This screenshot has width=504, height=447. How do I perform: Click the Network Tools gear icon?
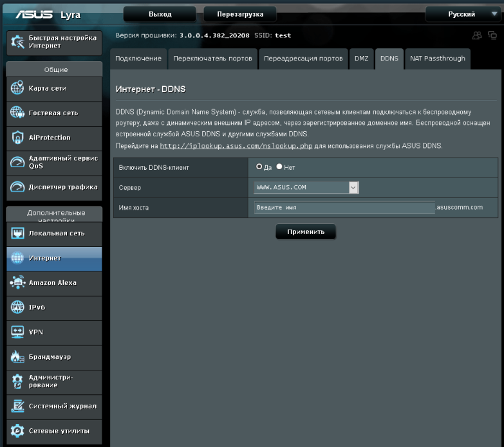pyautogui.click(x=17, y=431)
